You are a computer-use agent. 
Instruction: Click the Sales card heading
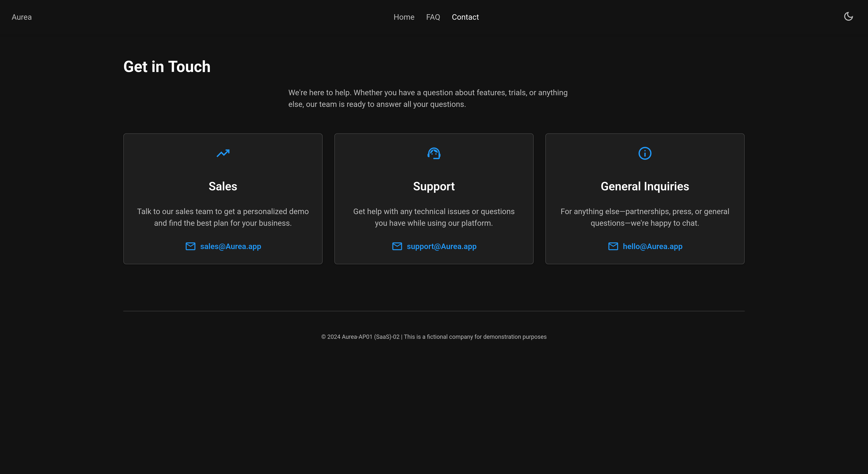tap(223, 186)
